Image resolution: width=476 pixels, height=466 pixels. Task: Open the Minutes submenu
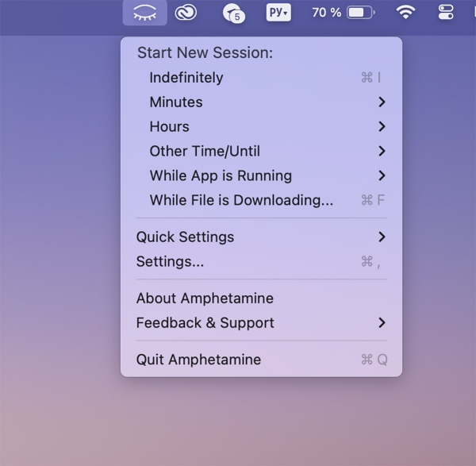pos(261,102)
